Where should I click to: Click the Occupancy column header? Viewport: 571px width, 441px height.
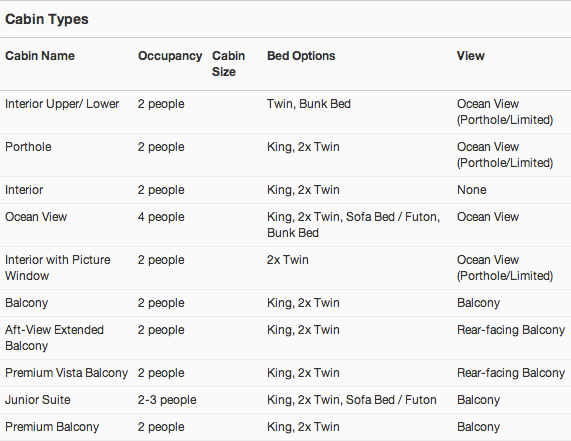(170, 56)
